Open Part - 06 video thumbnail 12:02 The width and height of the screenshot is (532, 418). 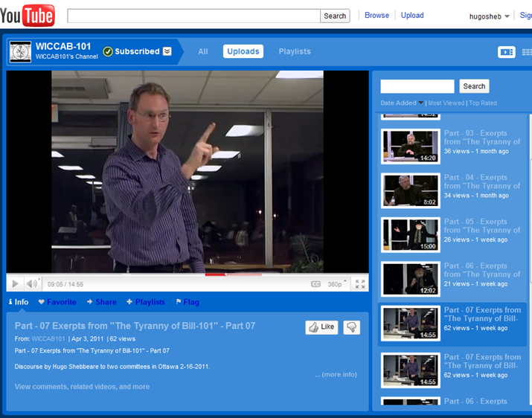(x=411, y=279)
